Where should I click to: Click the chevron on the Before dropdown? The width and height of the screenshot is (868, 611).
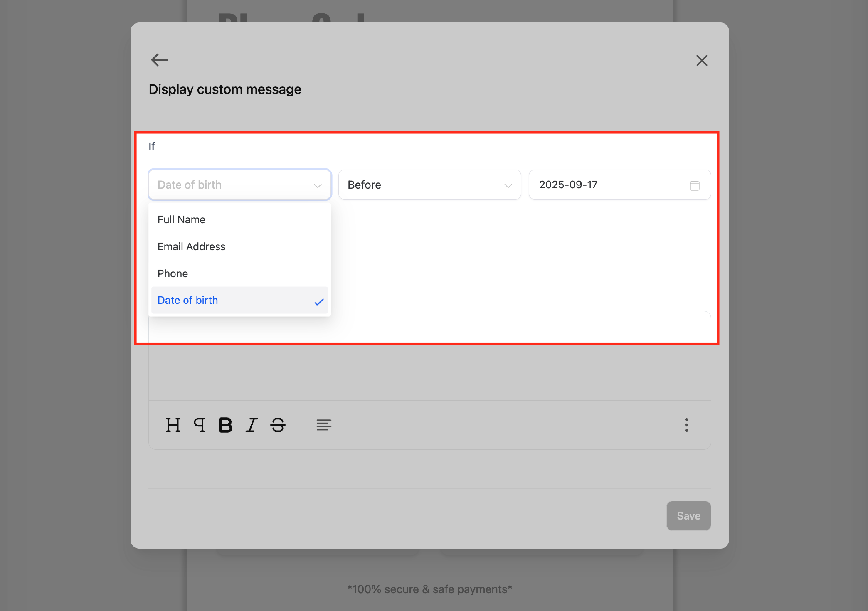click(508, 185)
